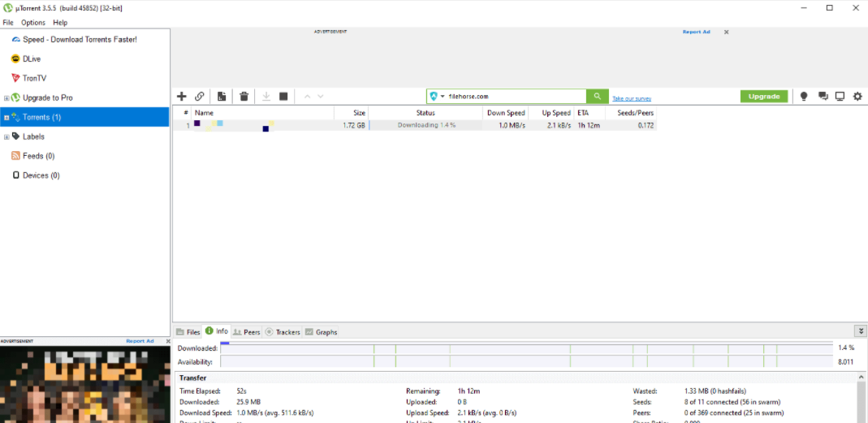This screenshot has height=423, width=868.
Task: Click the info pane vertical scrollbar
Action: pos(861,398)
